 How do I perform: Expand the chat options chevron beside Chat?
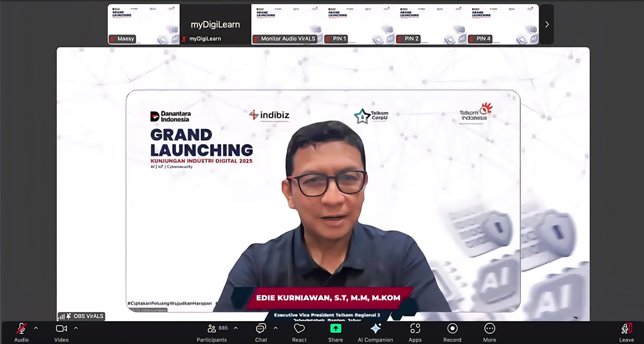(x=275, y=328)
